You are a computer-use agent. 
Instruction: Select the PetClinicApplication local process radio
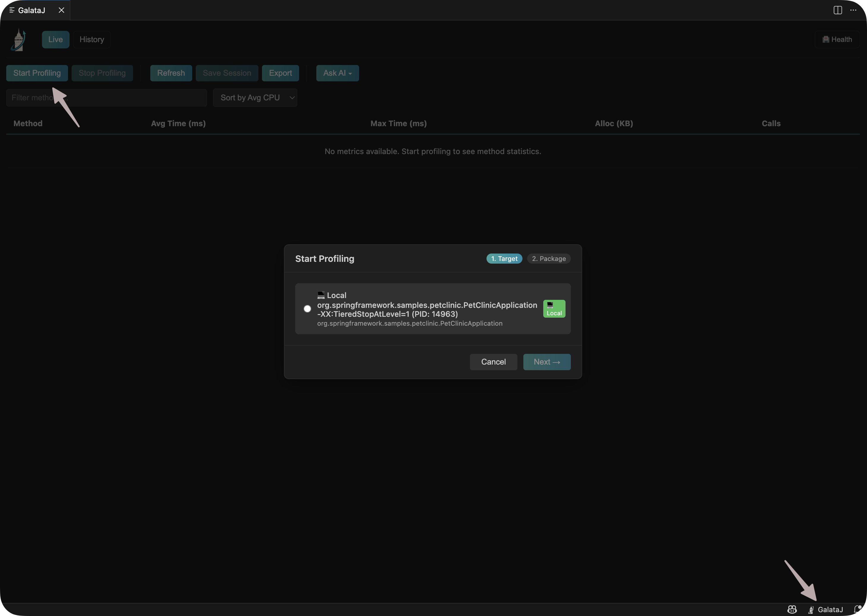tap(307, 309)
